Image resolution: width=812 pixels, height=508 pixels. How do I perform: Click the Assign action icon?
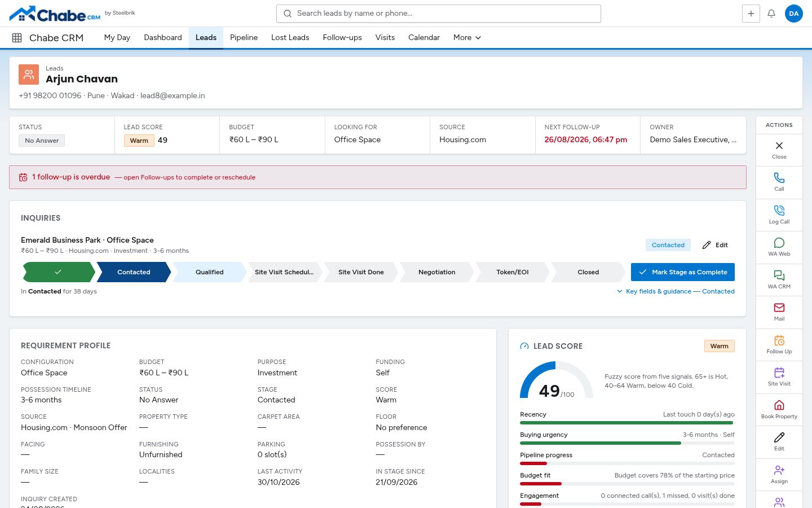[x=779, y=475]
